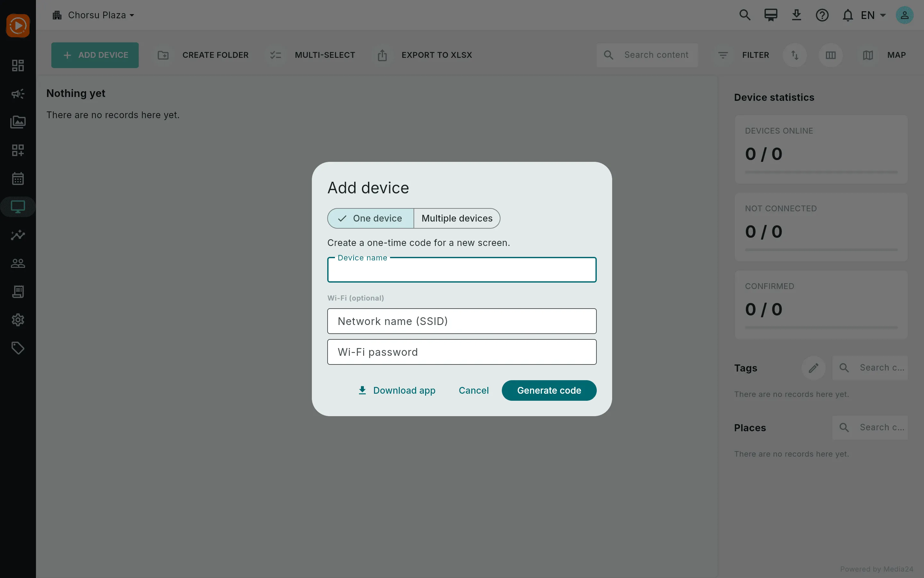The height and width of the screenshot is (578, 924).
Task: Click the DEVICES ONLINE progress bar
Action: click(x=821, y=172)
